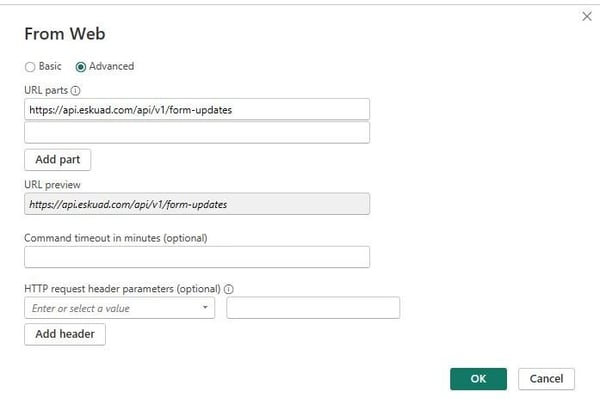Close the From Web dialog
The height and width of the screenshot is (410, 600).
[x=585, y=17]
